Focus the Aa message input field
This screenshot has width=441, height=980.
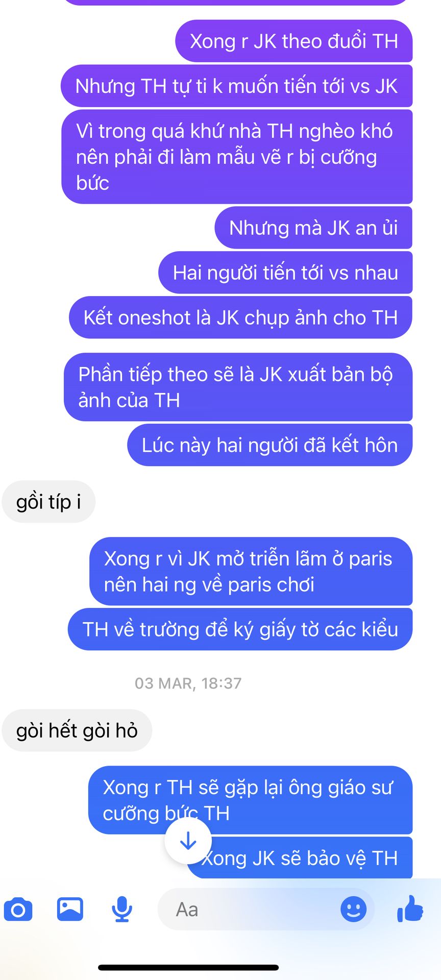pyautogui.click(x=266, y=909)
